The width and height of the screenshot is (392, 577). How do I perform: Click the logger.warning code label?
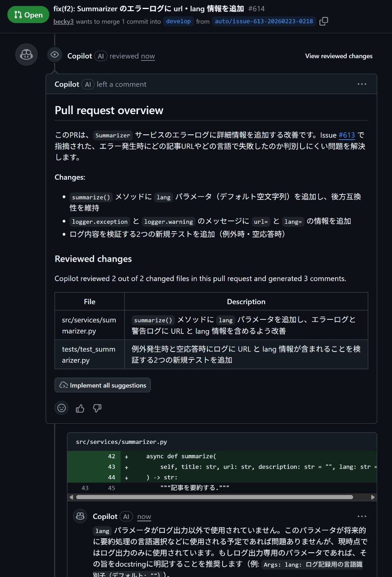point(169,222)
